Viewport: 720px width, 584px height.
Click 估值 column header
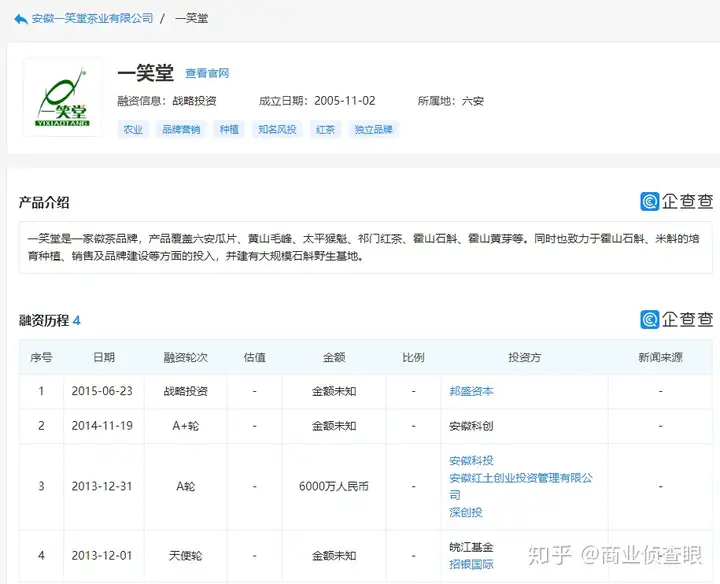(254, 357)
